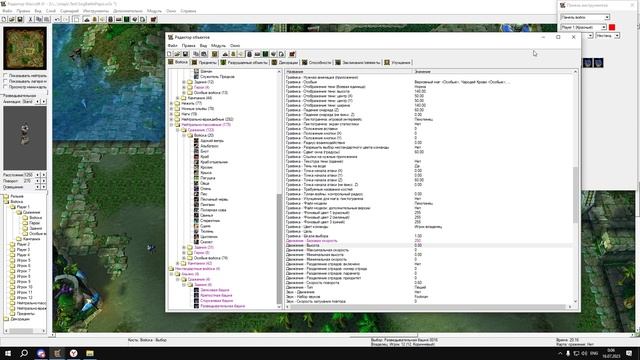Collapse 'Нейтрально-пассивные' folder

[x=171, y=124]
